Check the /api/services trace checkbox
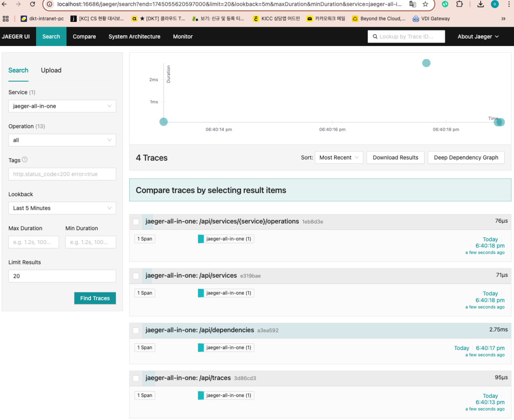The image size is (514, 420). 136,276
